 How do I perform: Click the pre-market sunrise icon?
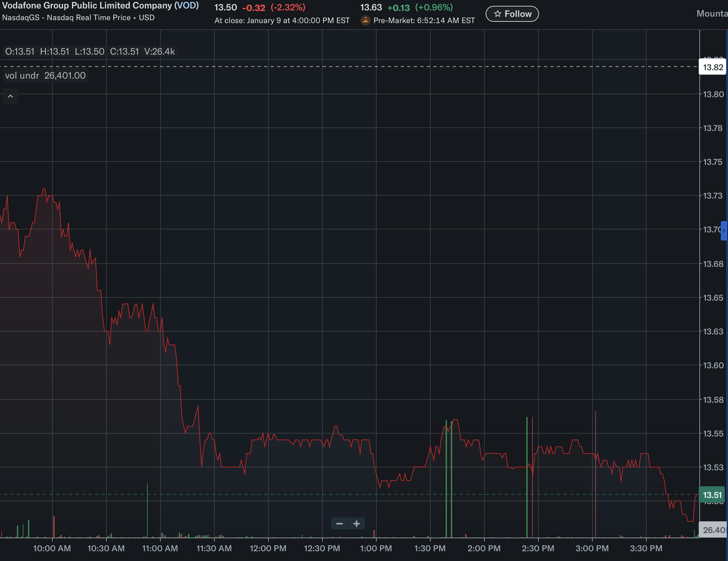point(366,21)
